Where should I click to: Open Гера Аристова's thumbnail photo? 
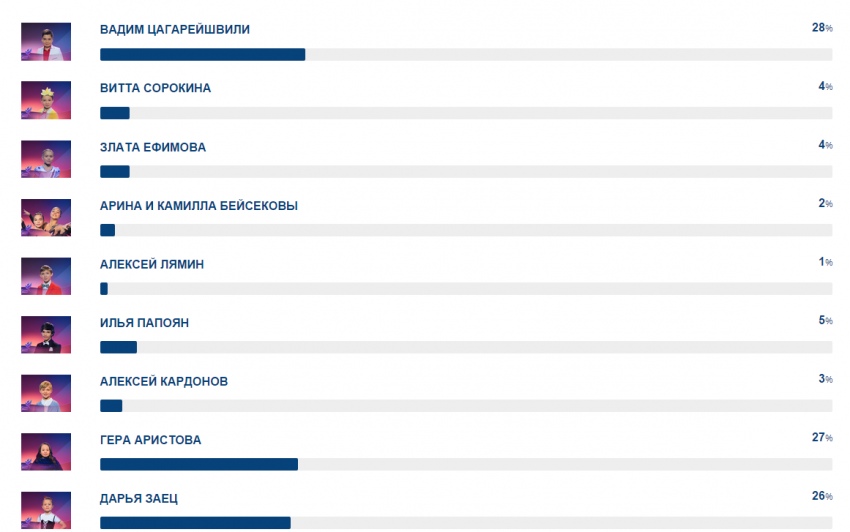[46, 452]
